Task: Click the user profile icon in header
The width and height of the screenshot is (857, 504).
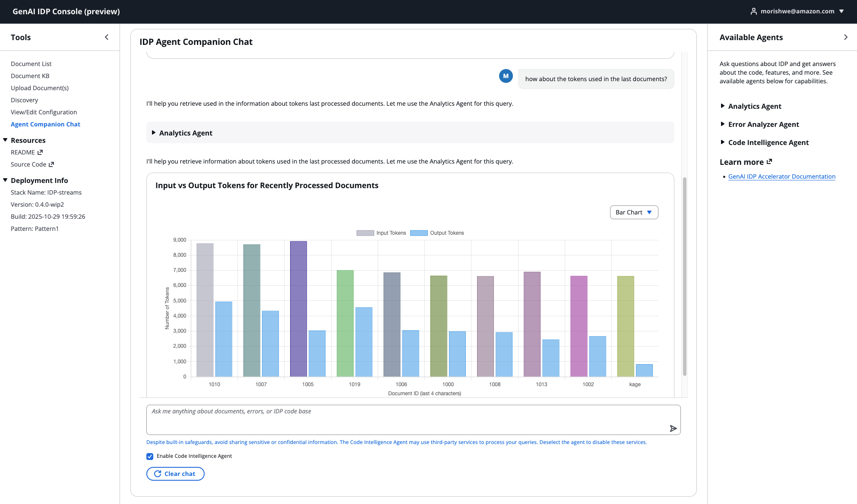Action: [x=753, y=11]
